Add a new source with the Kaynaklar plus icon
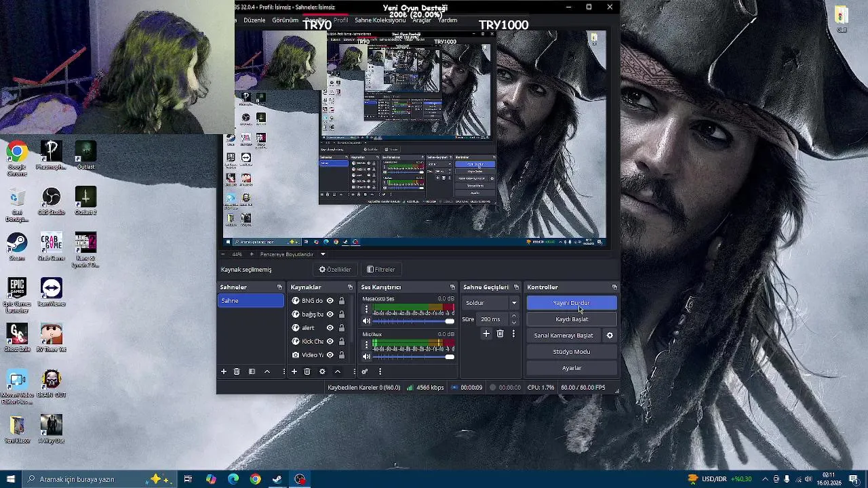The height and width of the screenshot is (488, 868). point(294,371)
